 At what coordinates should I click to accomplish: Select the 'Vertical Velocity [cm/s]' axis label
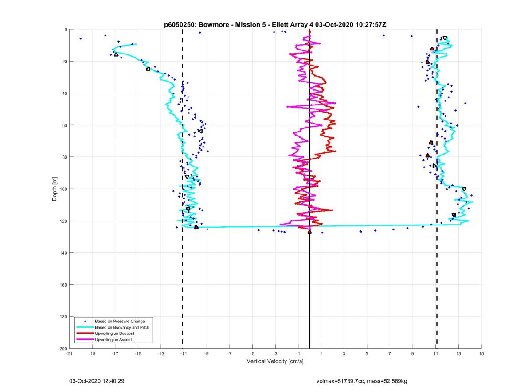(275, 361)
